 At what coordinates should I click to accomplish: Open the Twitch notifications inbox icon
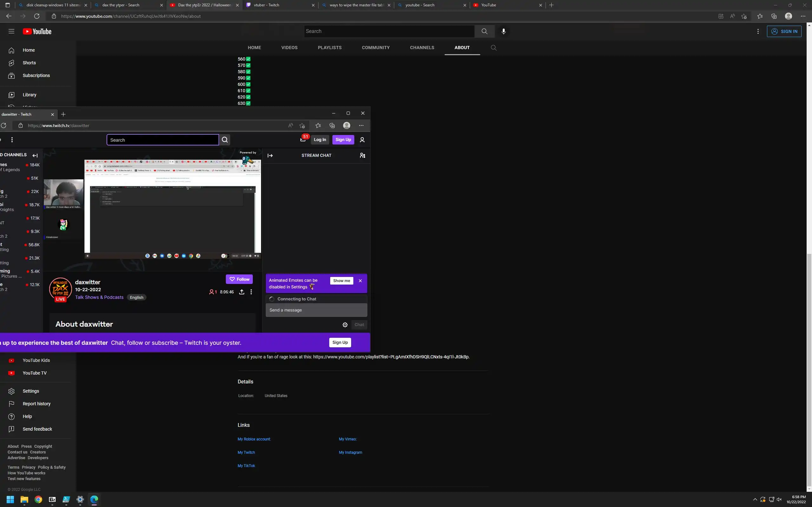coord(303,139)
